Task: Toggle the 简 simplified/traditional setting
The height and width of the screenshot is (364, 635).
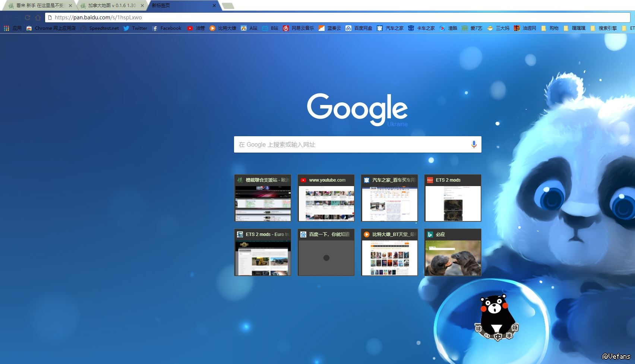Action: coord(515,328)
